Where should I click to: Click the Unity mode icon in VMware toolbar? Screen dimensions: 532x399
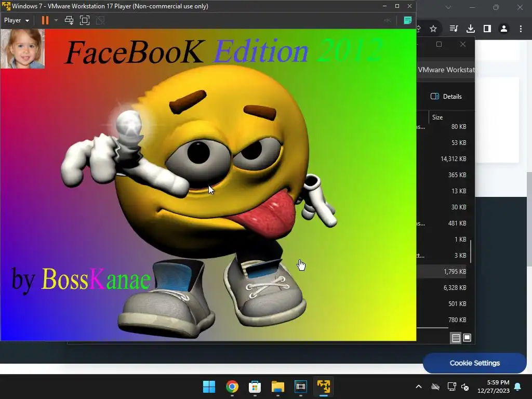coord(100,20)
